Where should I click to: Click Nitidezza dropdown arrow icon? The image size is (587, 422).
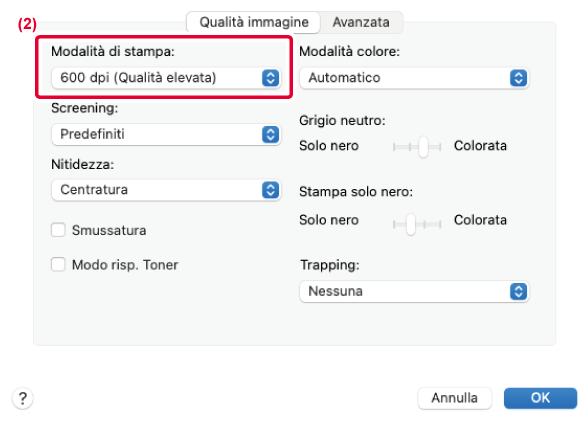270,190
